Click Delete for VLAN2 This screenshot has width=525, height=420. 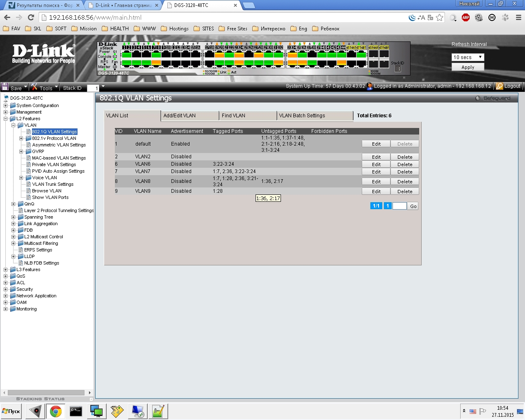(x=405, y=157)
